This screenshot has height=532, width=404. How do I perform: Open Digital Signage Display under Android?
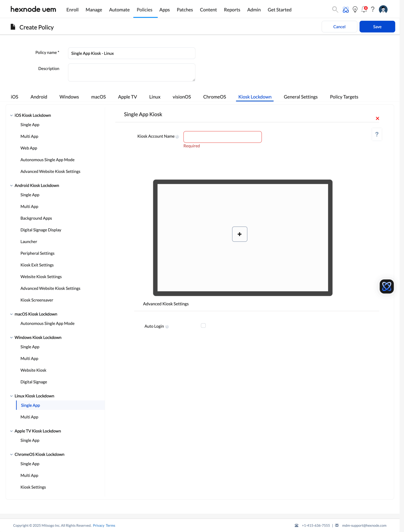(41, 230)
